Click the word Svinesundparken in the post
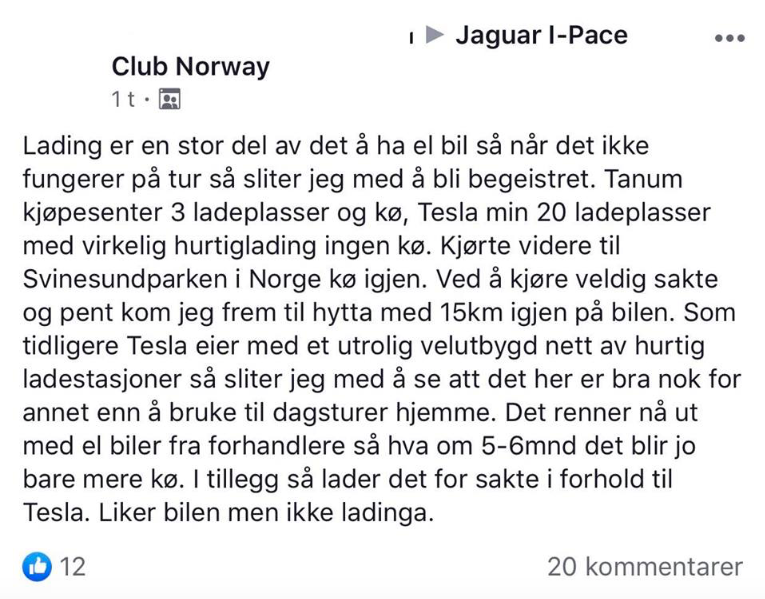The width and height of the screenshot is (765, 599). point(125,280)
